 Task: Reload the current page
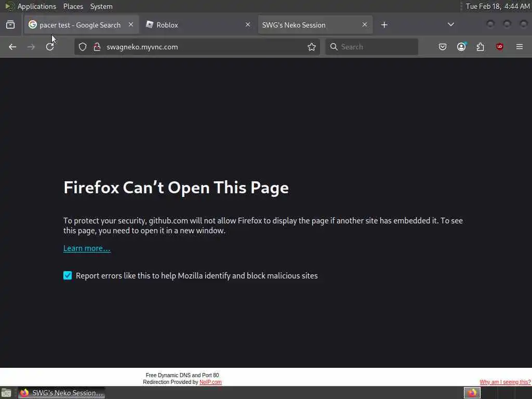[50, 47]
